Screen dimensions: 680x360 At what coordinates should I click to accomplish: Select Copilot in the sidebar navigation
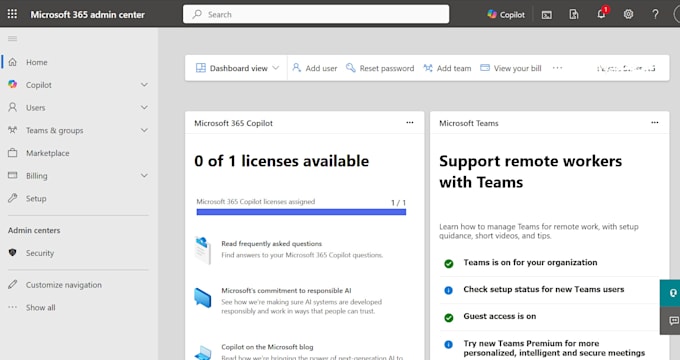point(39,85)
